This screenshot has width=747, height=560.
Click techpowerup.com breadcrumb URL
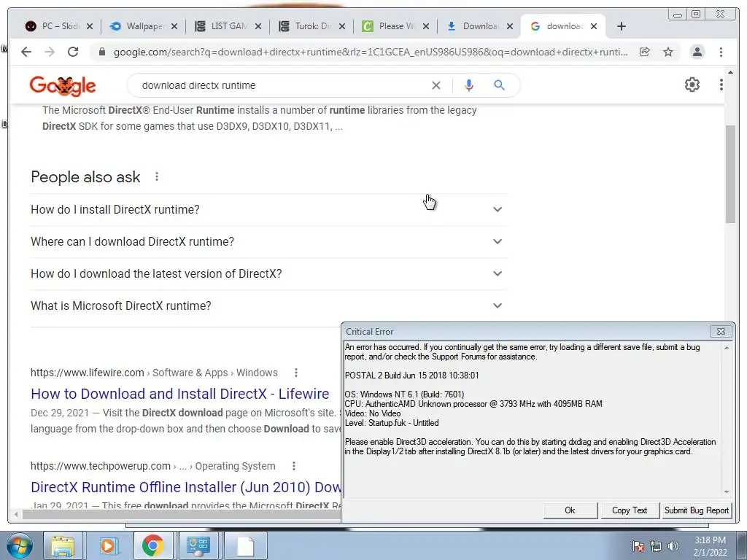point(101,466)
